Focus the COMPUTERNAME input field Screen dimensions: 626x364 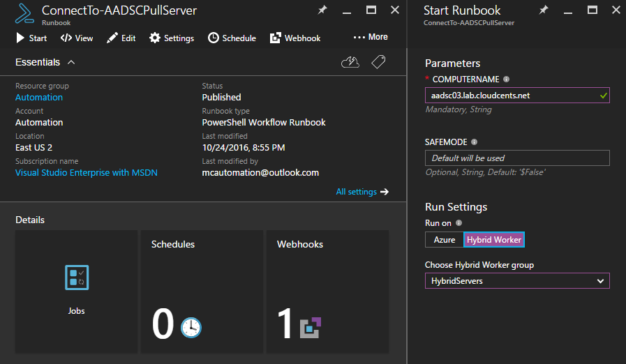coord(517,96)
